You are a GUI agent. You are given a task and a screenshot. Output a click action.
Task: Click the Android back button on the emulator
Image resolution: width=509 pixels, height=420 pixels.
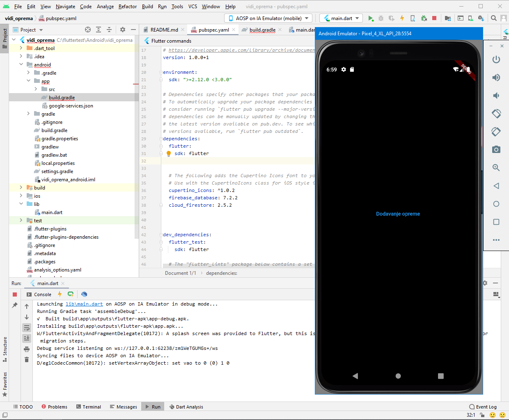coord(355,376)
